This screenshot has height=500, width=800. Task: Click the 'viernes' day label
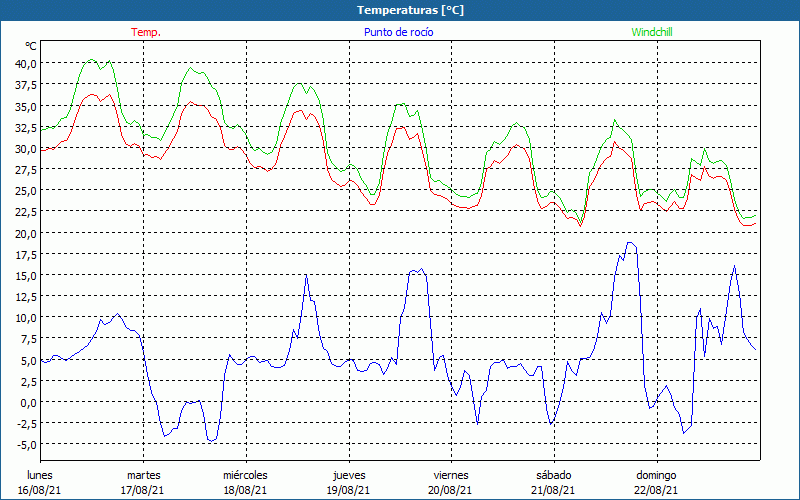point(451,475)
